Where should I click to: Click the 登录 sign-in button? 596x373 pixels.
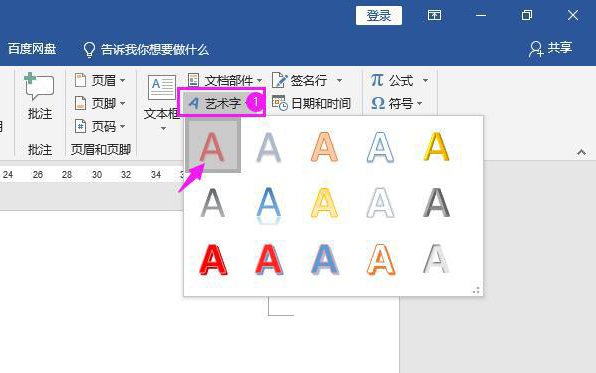(x=379, y=16)
